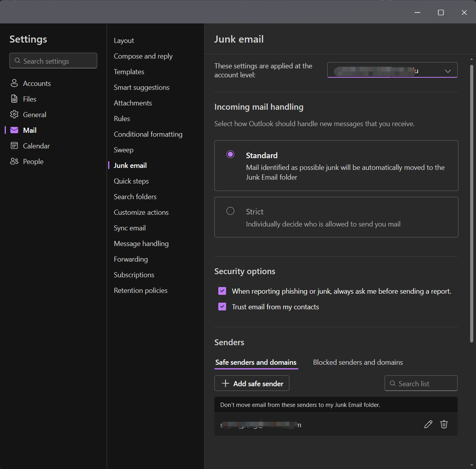
Task: Click the Accounts person icon
Action: pos(14,83)
